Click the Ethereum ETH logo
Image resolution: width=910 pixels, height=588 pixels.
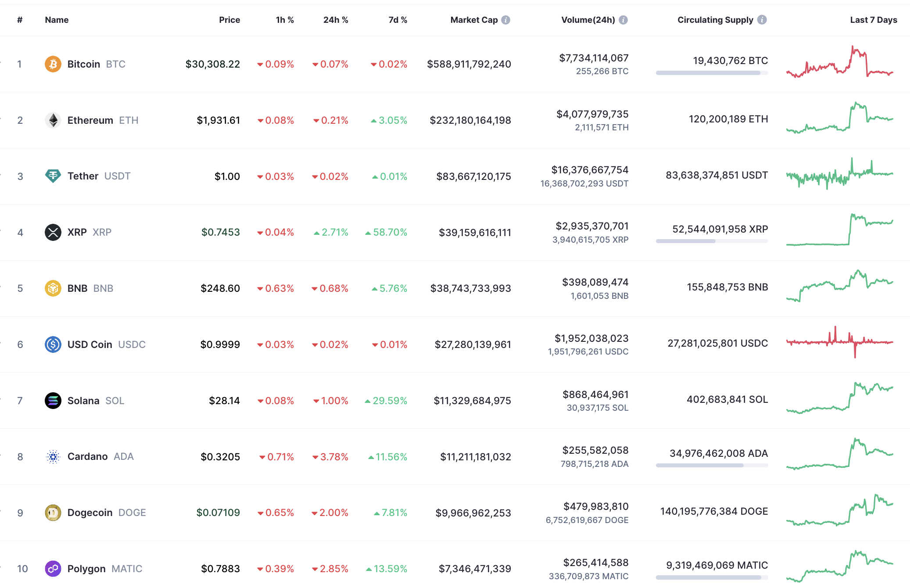[53, 120]
